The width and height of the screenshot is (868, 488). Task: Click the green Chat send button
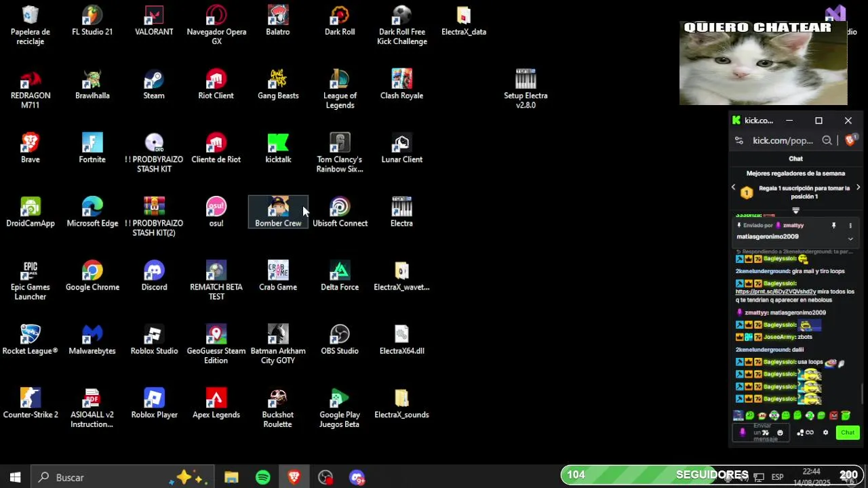(848, 432)
